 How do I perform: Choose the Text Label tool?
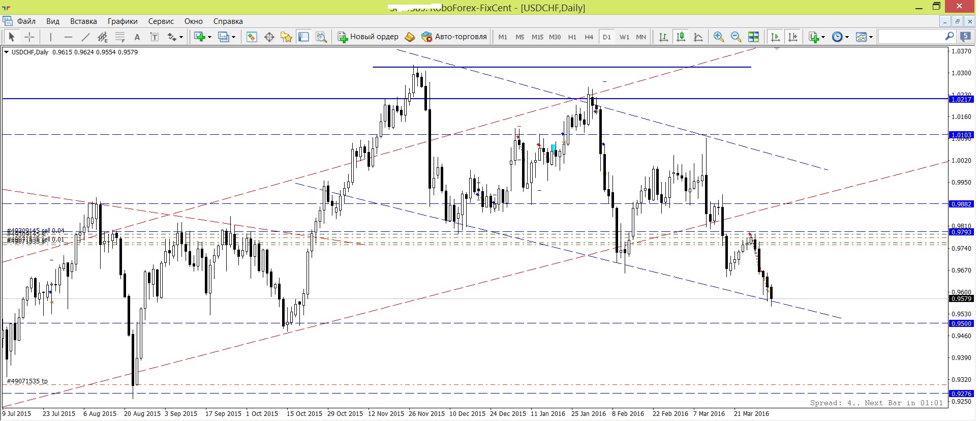tap(155, 37)
